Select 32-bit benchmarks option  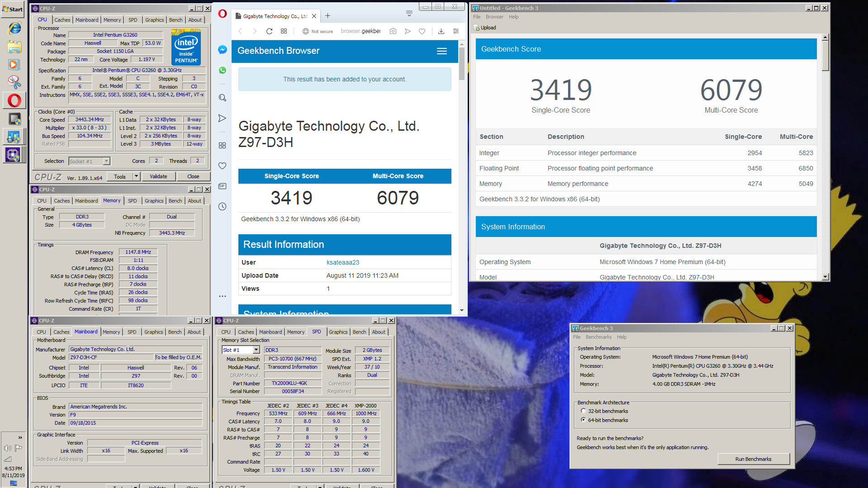coord(583,411)
